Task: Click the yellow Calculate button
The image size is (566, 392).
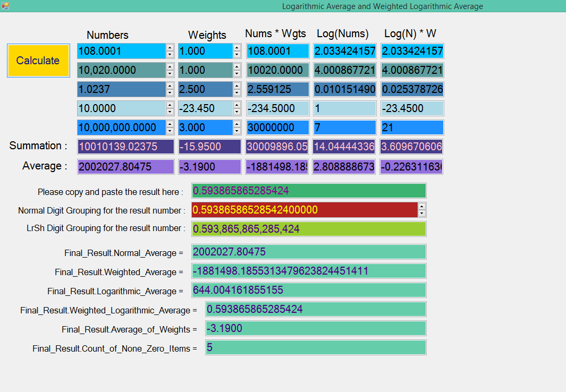Action: (x=38, y=61)
